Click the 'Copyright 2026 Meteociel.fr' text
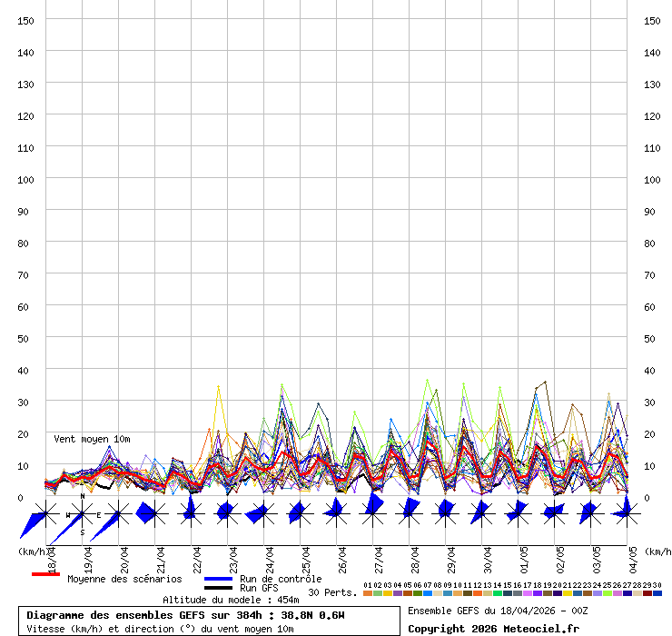 492,628
